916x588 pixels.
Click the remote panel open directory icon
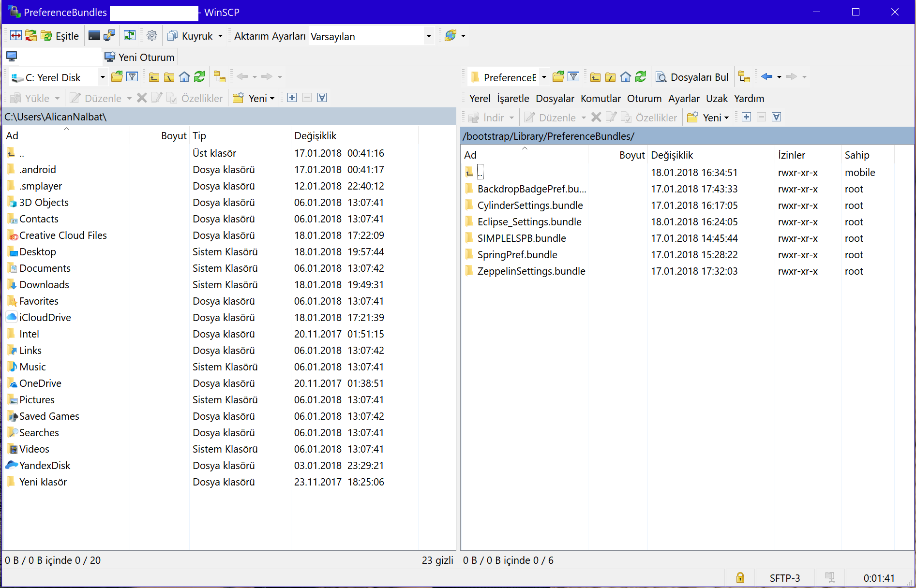558,77
